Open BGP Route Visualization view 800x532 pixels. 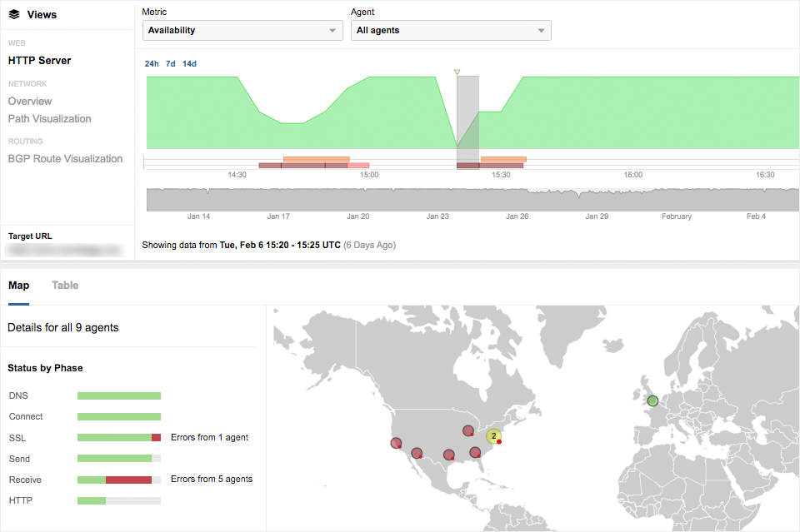pyautogui.click(x=65, y=159)
